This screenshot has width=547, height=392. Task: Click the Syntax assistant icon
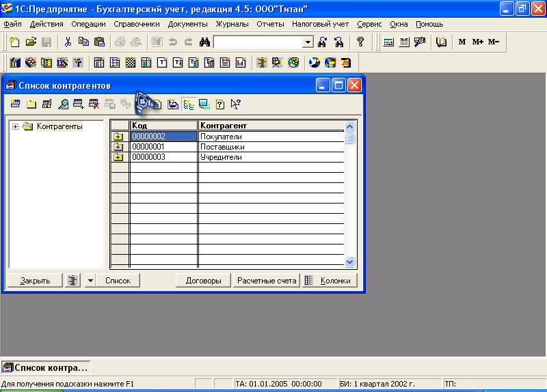pos(420,42)
